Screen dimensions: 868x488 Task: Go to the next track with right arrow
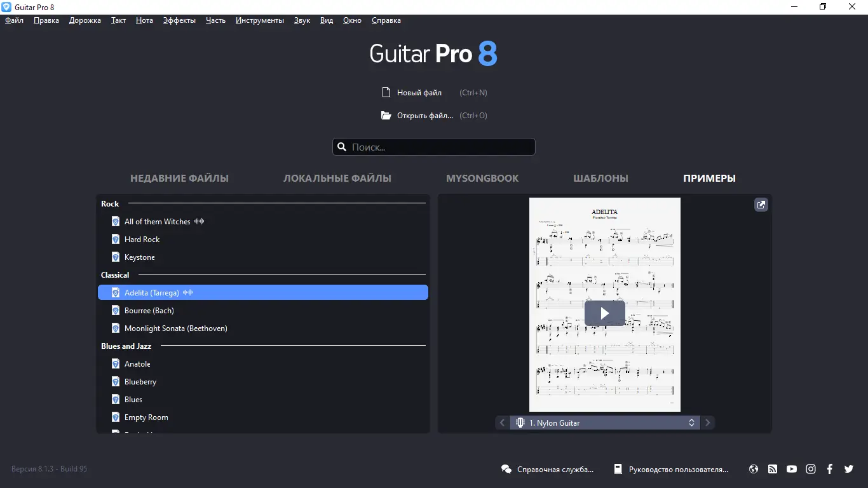pyautogui.click(x=708, y=423)
